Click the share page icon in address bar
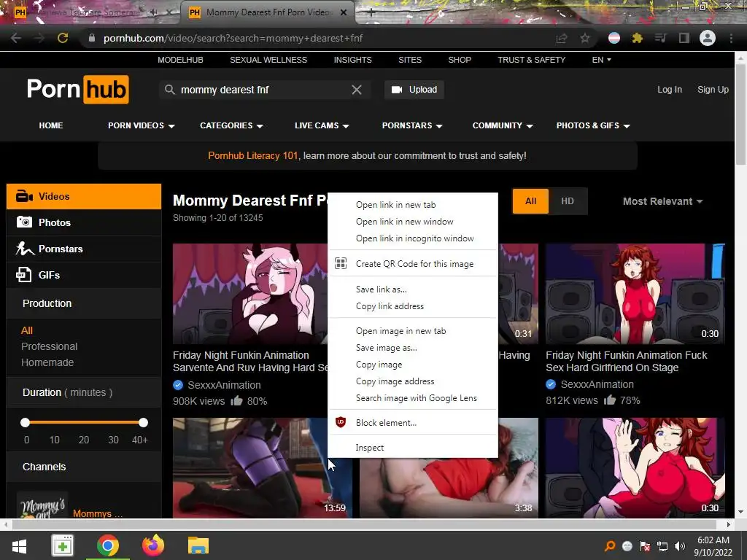This screenshot has width=747, height=560. click(x=562, y=38)
